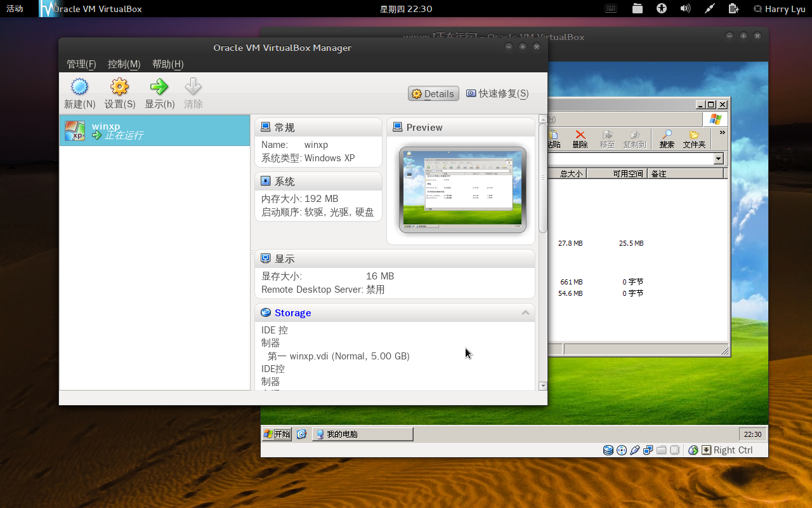Click the 我的电脑 taskbar button

pyautogui.click(x=363, y=434)
